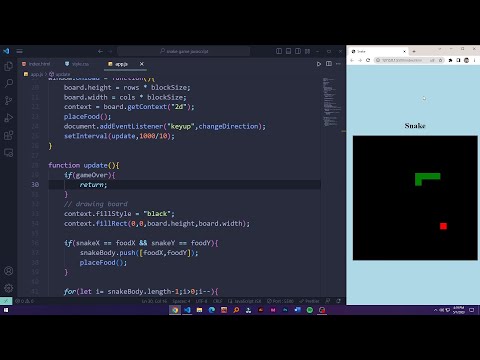
Task: Toggle secondary side bar layout icon
Action: click(298, 51)
